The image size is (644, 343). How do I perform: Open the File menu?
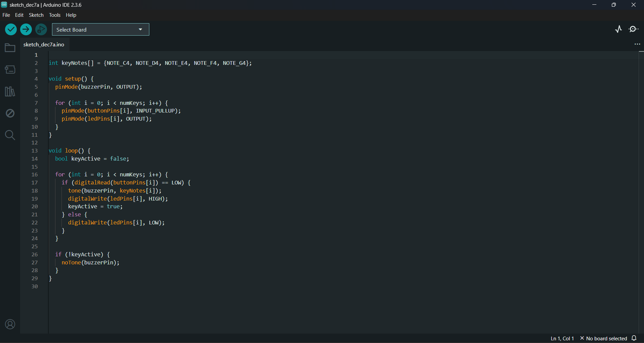pos(6,15)
